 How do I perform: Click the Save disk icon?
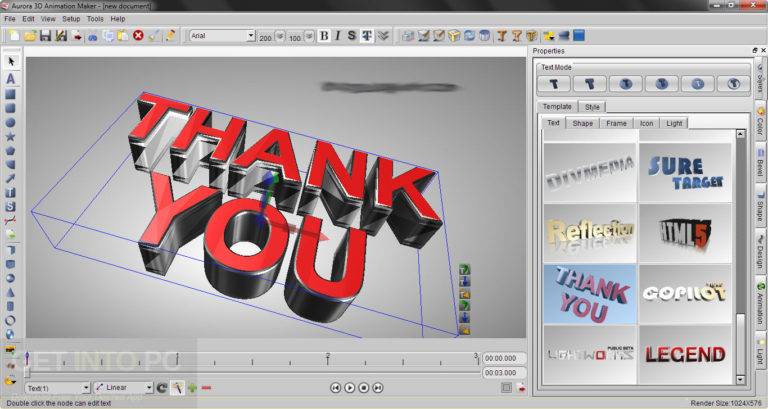pyautogui.click(x=46, y=35)
